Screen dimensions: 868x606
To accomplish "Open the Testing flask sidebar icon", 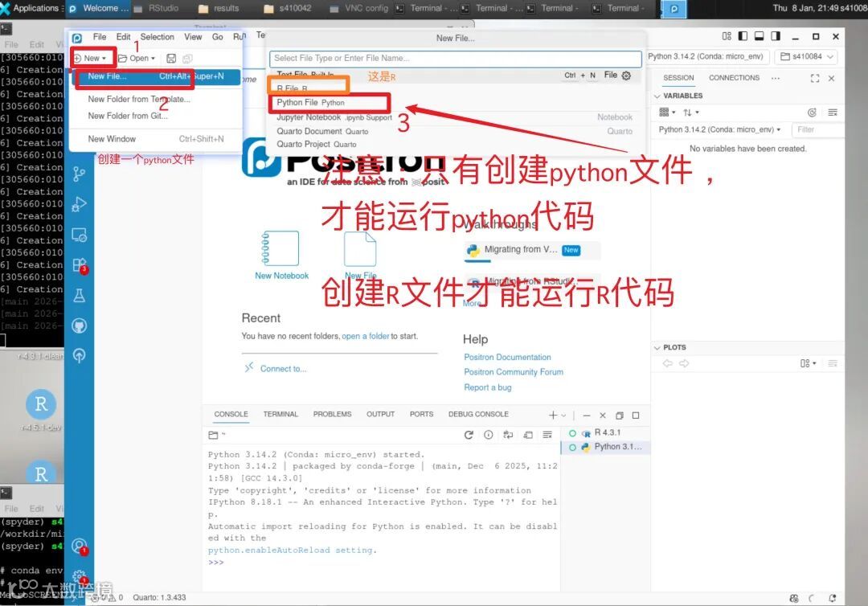I will pos(79,296).
